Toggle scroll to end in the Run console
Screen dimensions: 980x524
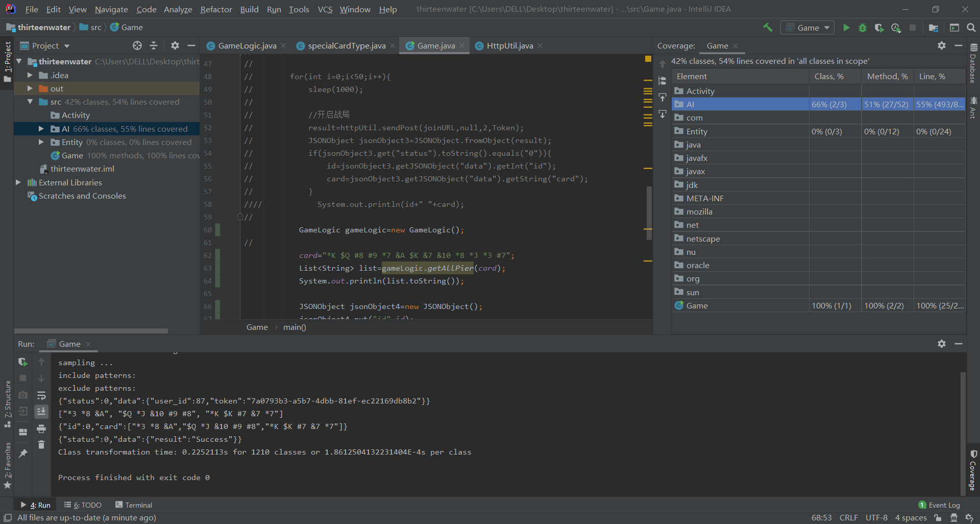click(x=41, y=412)
